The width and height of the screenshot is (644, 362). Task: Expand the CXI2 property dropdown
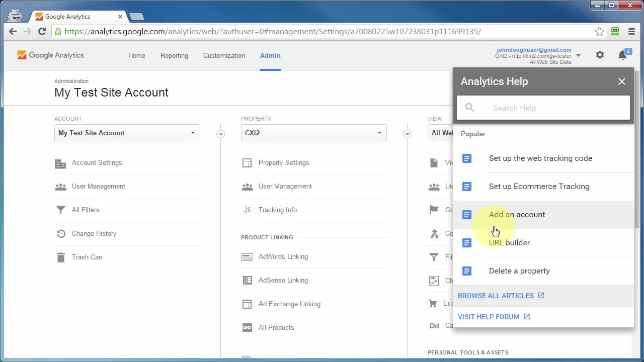click(x=314, y=133)
